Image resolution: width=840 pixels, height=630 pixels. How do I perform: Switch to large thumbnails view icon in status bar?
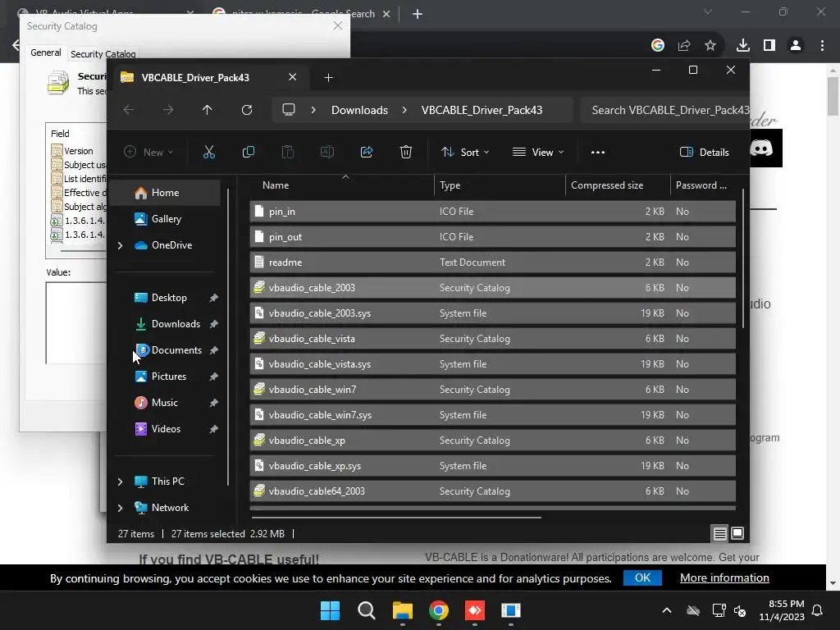click(x=737, y=533)
